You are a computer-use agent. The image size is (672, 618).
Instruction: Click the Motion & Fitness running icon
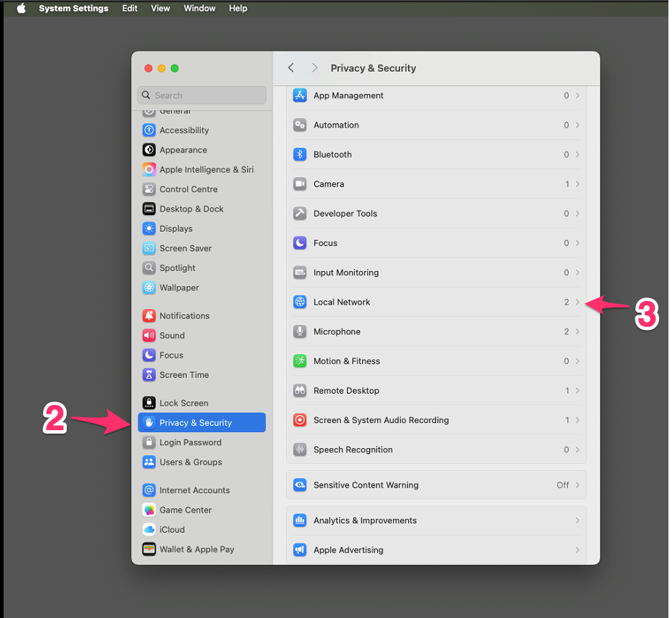[x=300, y=361]
